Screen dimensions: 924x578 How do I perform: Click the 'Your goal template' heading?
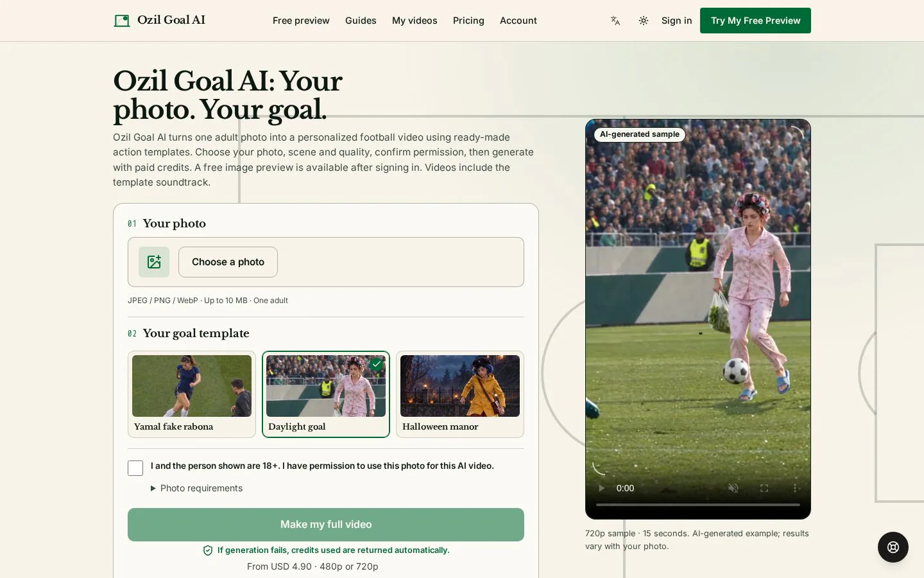coord(196,333)
